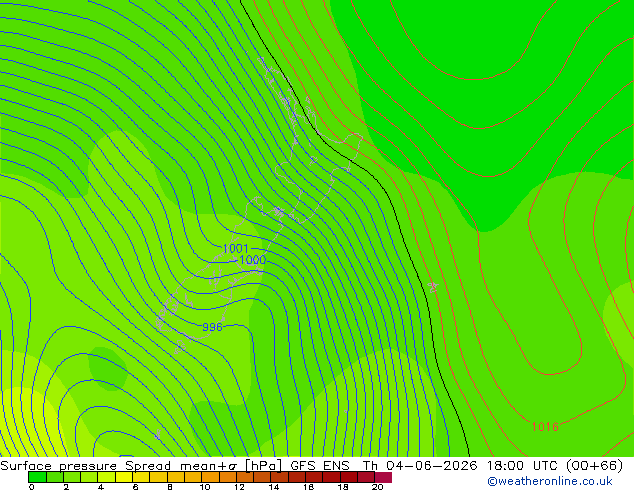Click the '18:00 UTC' time text
634x490 pixels.
click(x=521, y=466)
